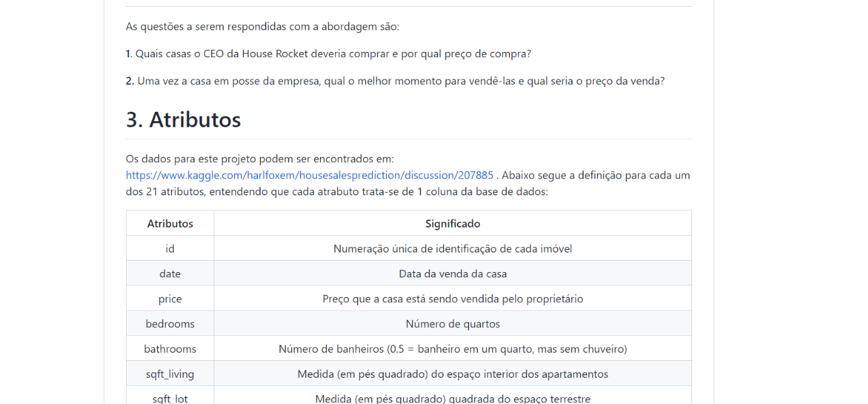
Task: Click the "id" attribute cell
Action: click(170, 248)
